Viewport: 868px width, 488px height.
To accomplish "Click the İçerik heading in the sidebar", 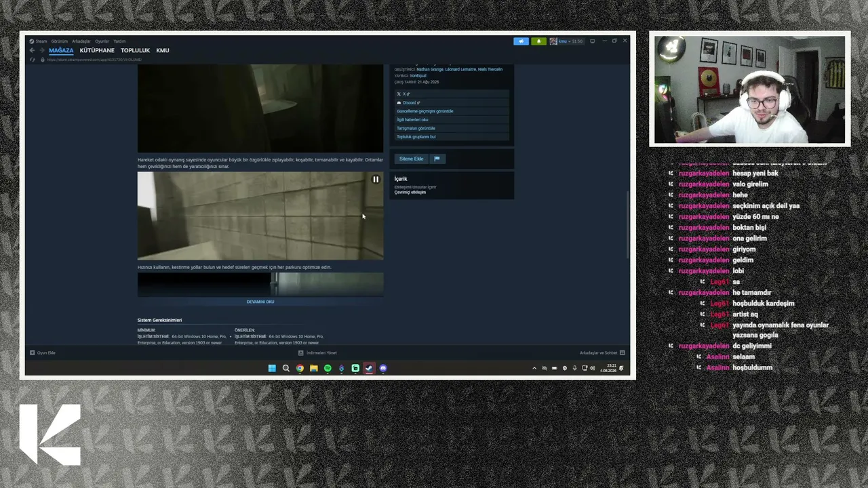I will (401, 179).
